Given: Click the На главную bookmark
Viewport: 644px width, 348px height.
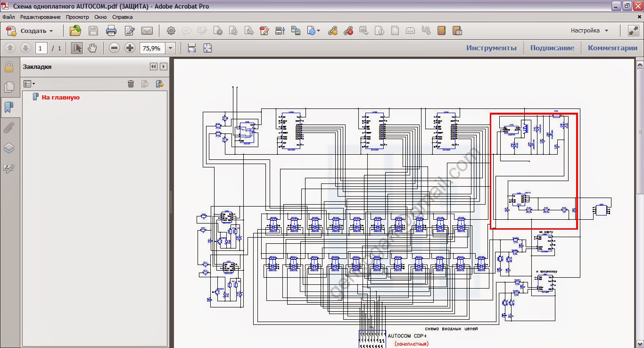Looking at the screenshot, I should pyautogui.click(x=60, y=97).
